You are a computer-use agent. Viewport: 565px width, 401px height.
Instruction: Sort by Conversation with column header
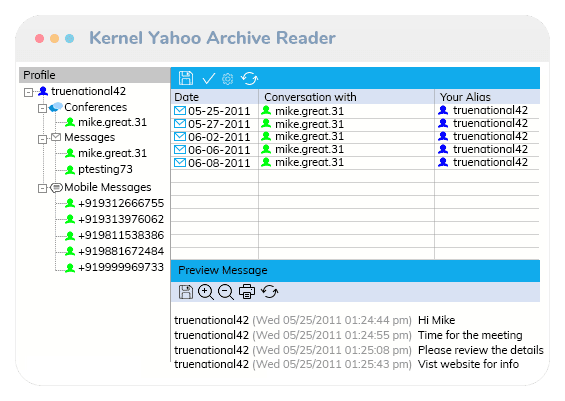click(x=346, y=97)
